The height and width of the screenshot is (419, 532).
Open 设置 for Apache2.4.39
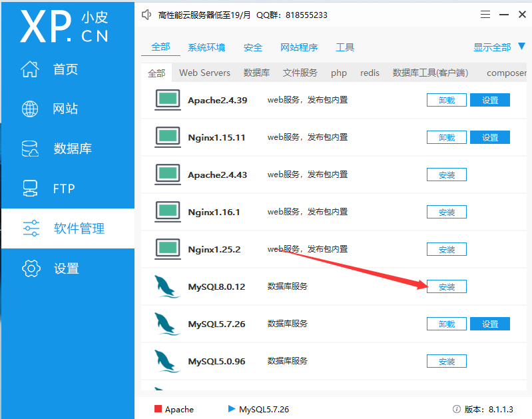click(490, 100)
